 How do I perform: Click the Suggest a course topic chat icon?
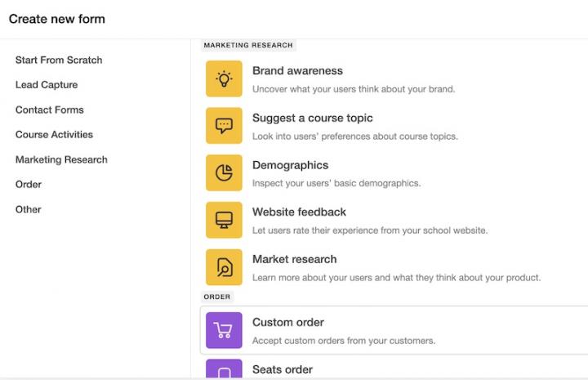click(x=224, y=126)
